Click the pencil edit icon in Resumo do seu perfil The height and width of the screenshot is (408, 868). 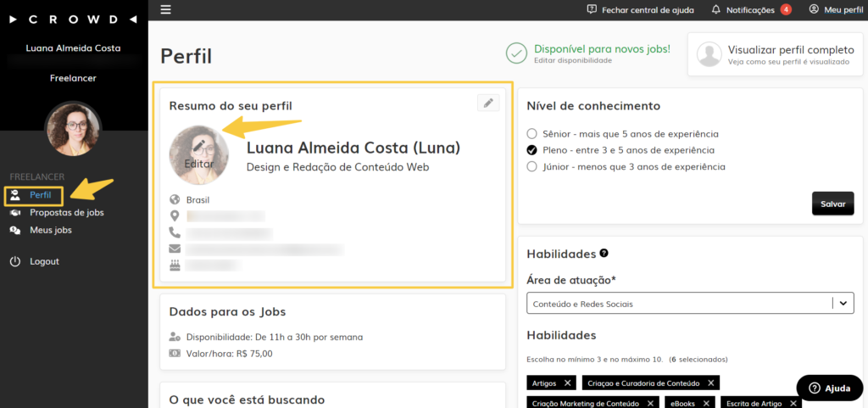tap(487, 103)
